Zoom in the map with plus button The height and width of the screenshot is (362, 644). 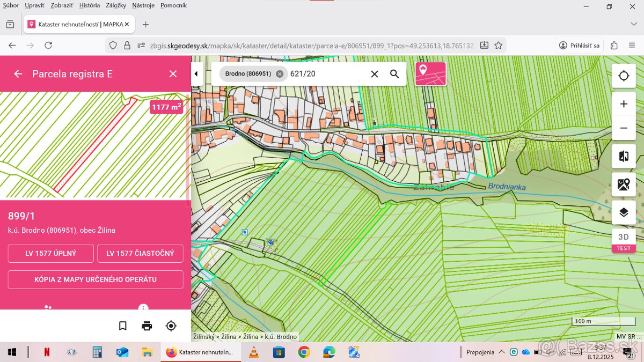(624, 104)
